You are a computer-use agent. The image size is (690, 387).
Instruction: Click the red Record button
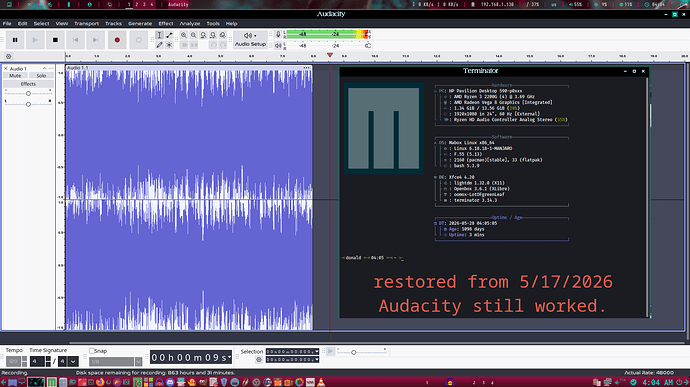point(117,40)
